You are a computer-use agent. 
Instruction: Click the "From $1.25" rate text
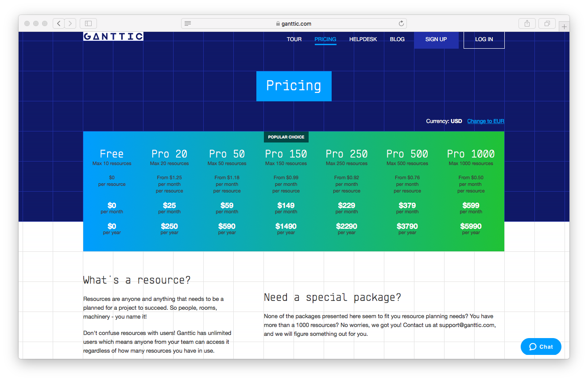coord(169,178)
